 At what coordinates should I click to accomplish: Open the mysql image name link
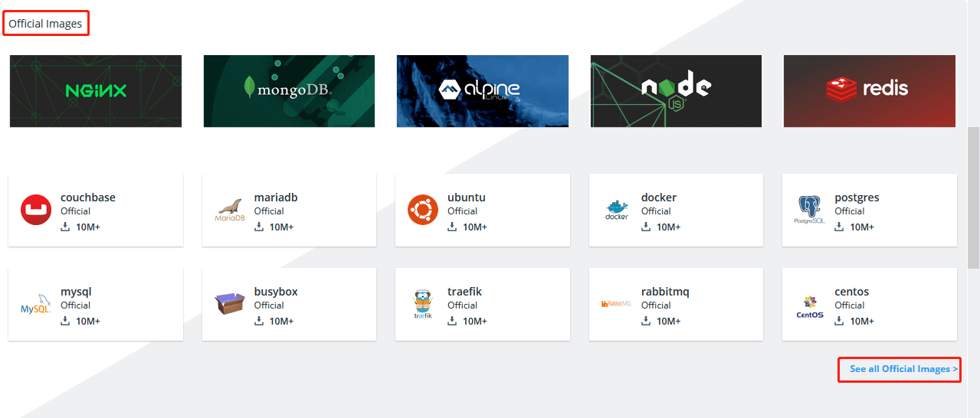tap(76, 292)
